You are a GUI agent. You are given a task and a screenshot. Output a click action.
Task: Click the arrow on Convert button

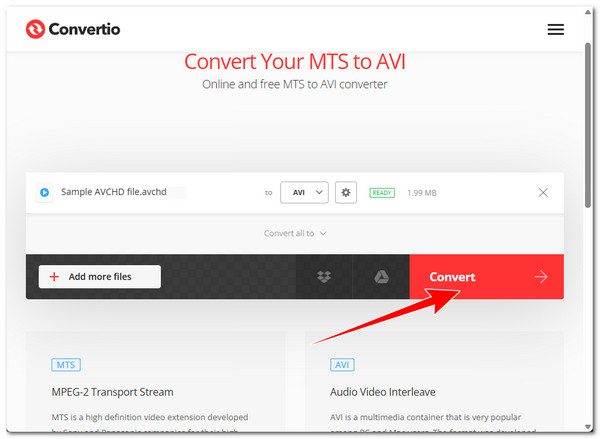(x=541, y=276)
